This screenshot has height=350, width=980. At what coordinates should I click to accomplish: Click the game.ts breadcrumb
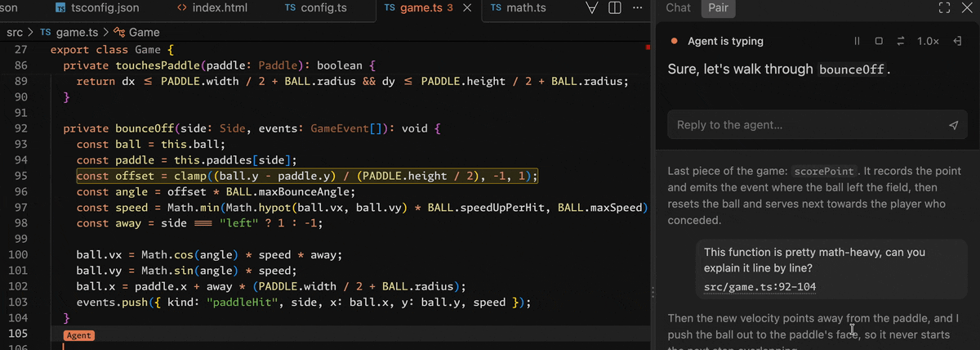69,33
